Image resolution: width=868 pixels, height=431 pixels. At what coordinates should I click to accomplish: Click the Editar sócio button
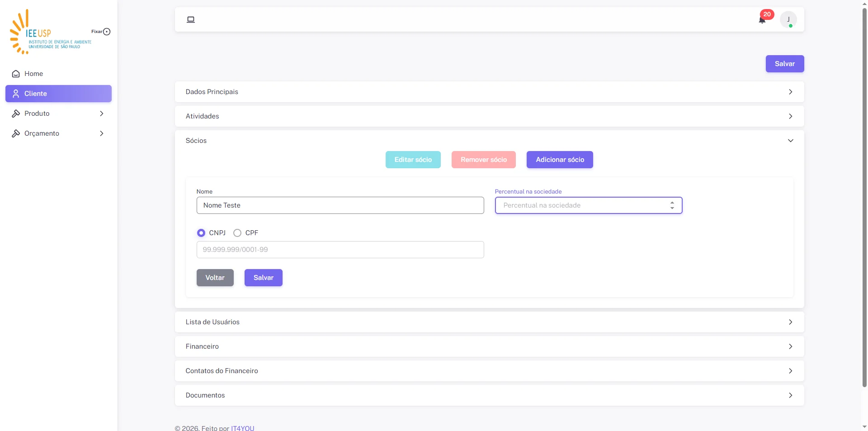pos(413,160)
